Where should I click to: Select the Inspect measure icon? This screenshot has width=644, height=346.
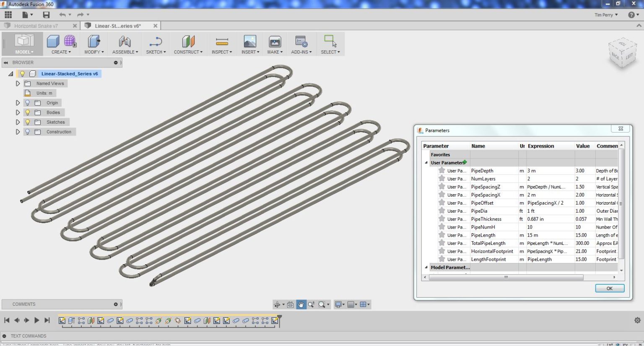pos(222,42)
